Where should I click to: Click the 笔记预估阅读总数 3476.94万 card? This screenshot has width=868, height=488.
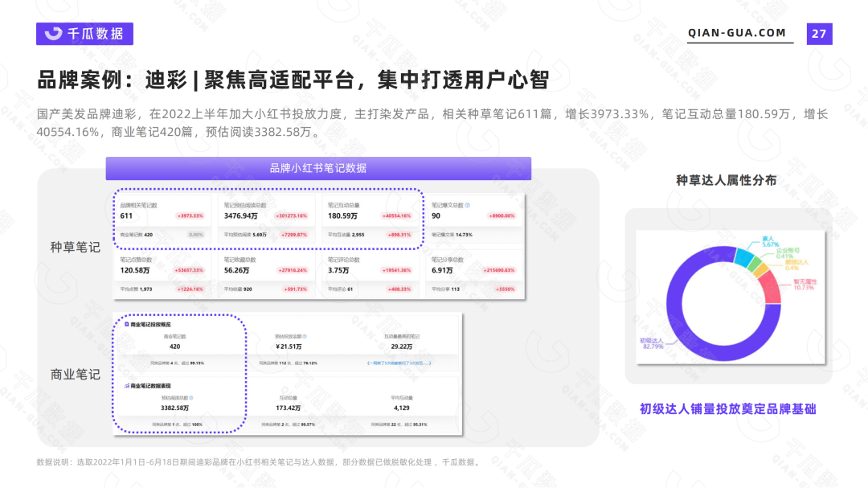coord(266,219)
